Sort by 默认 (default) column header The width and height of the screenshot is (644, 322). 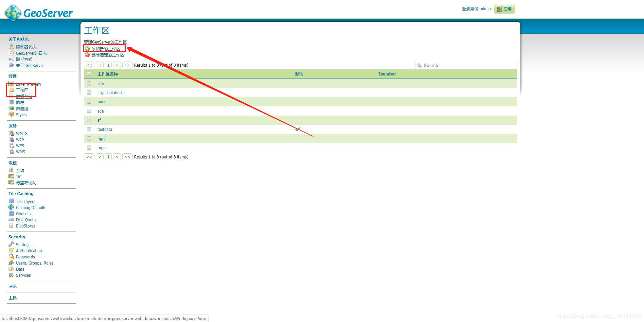[299, 74]
